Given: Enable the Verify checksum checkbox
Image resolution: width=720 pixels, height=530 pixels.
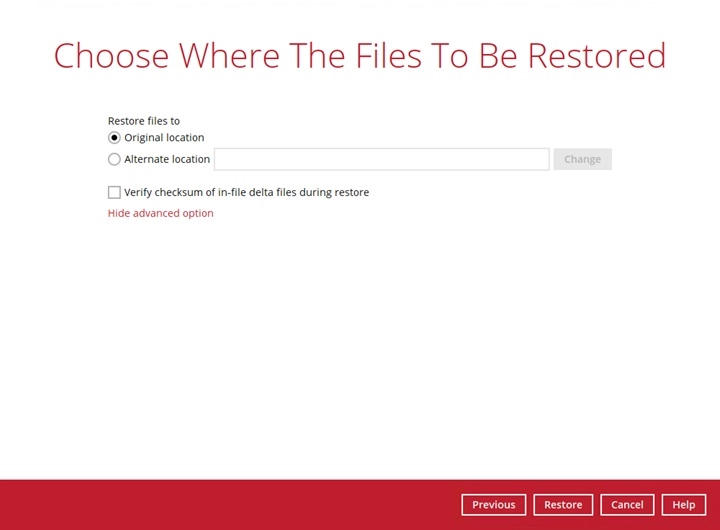Looking at the screenshot, I should click(x=114, y=192).
